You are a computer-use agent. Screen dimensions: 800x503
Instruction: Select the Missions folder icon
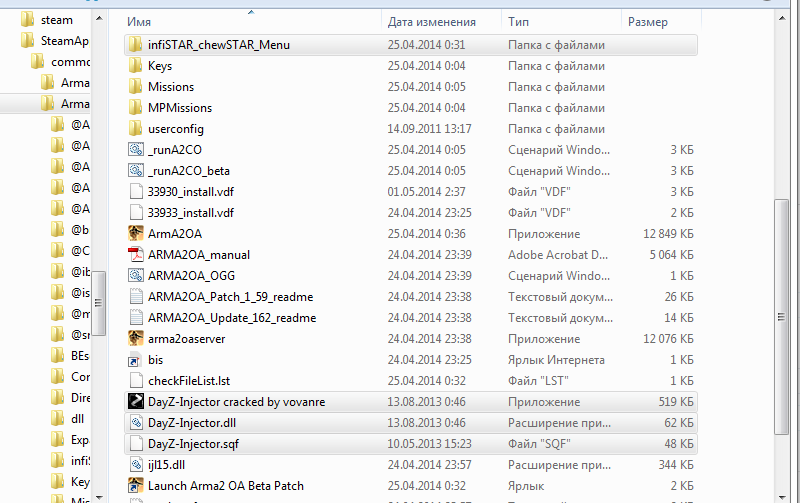(136, 87)
